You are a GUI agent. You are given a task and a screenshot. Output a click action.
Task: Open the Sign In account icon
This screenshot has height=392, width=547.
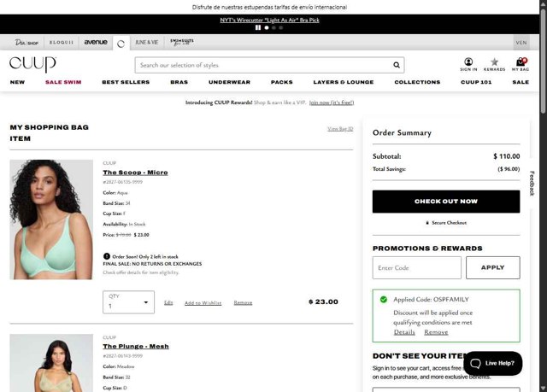coord(468,64)
